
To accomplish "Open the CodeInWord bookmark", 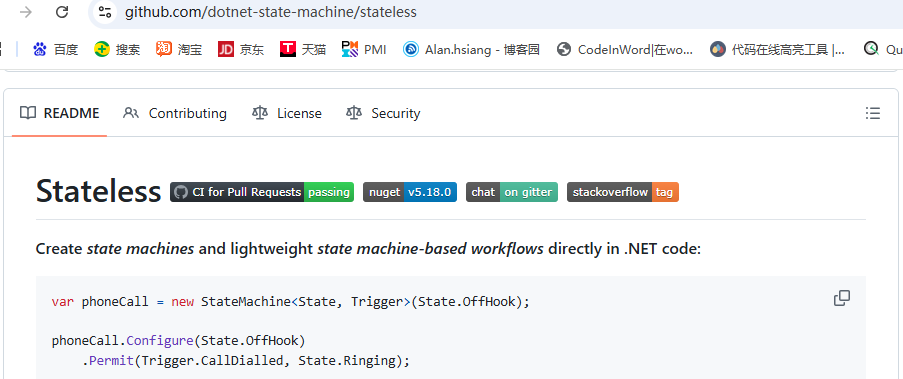I will click(625, 50).
